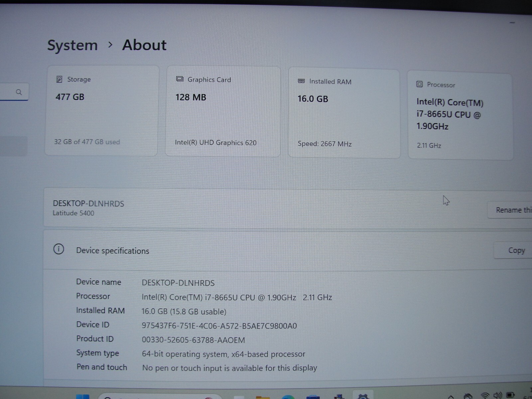Select 'No pen or touch input' value
The width and height of the screenshot is (532, 399).
coord(229,368)
